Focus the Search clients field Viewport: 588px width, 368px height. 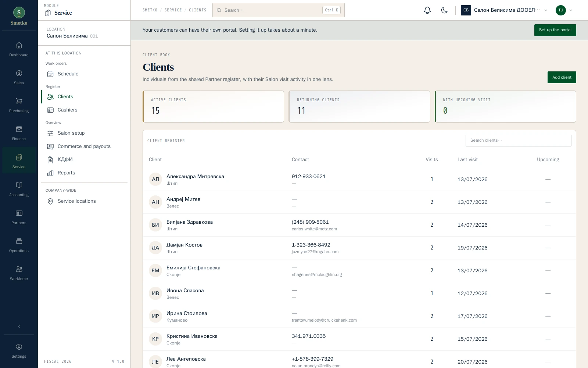[518, 140]
